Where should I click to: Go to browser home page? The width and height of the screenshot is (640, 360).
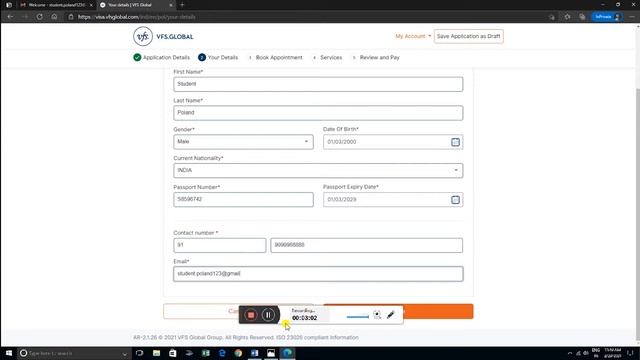(54, 17)
